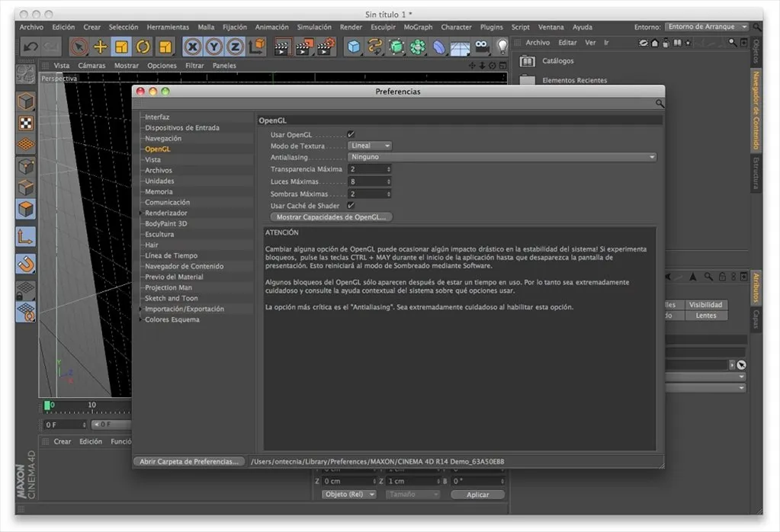Uncheck the Usar OpenGL checkbox
This screenshot has width=780, height=532.
click(x=351, y=134)
